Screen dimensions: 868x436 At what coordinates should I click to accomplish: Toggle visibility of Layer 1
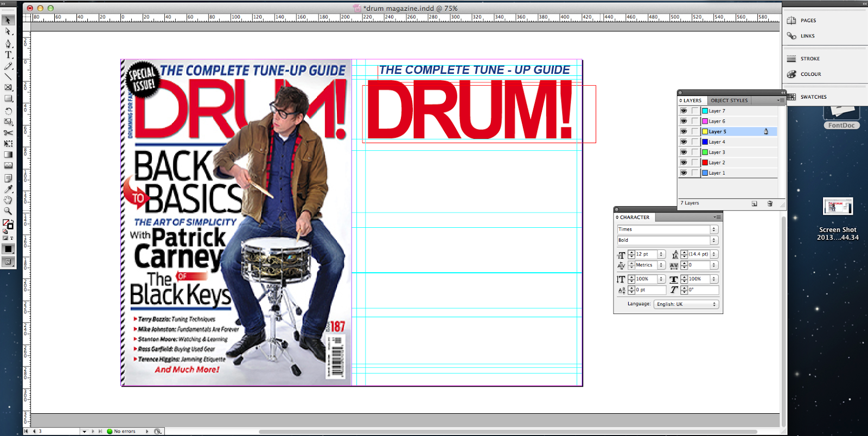684,172
